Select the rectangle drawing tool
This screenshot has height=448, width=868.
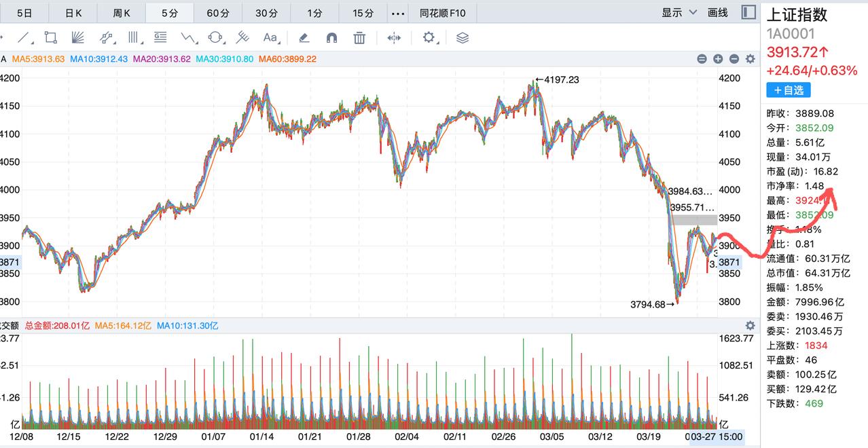click(x=50, y=38)
